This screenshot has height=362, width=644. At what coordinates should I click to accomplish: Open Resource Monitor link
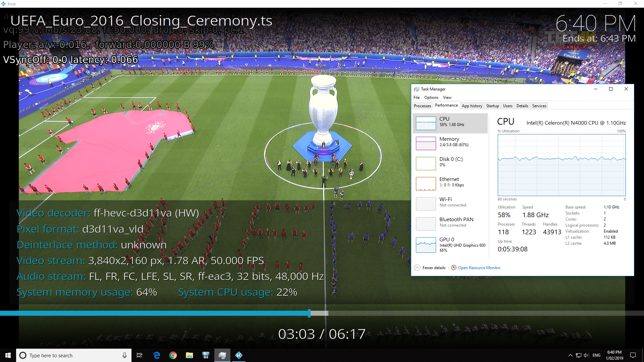tap(479, 268)
